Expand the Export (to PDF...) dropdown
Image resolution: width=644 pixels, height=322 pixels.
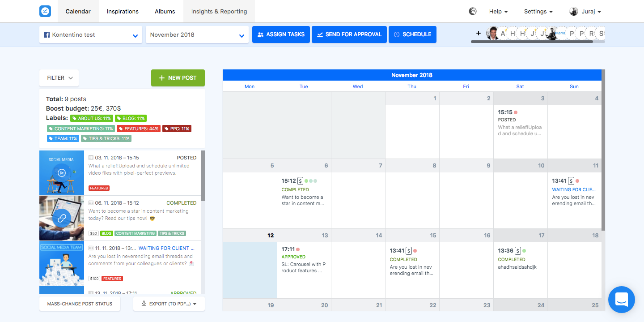(x=169, y=304)
